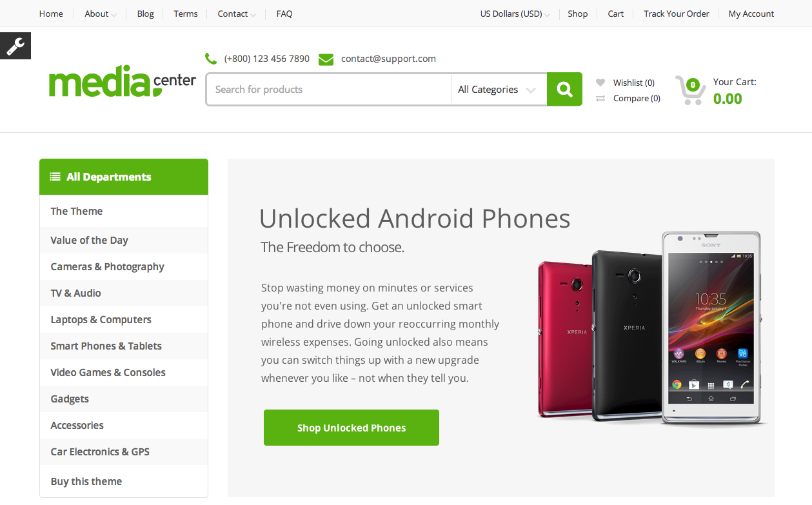This screenshot has height=505, width=812.
Task: Click the Shop Unlocked Phones button
Action: [351, 428]
